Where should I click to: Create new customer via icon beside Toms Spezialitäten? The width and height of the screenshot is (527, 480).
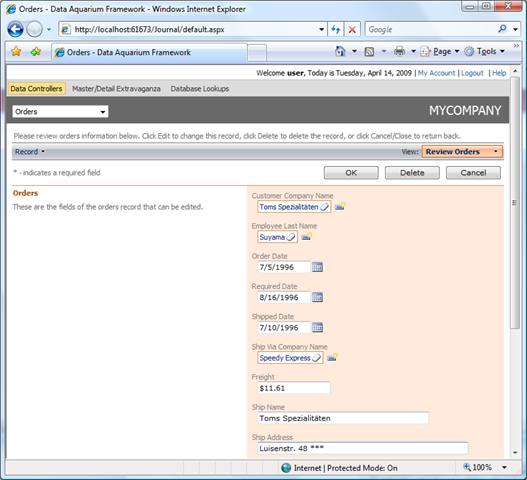pos(340,206)
